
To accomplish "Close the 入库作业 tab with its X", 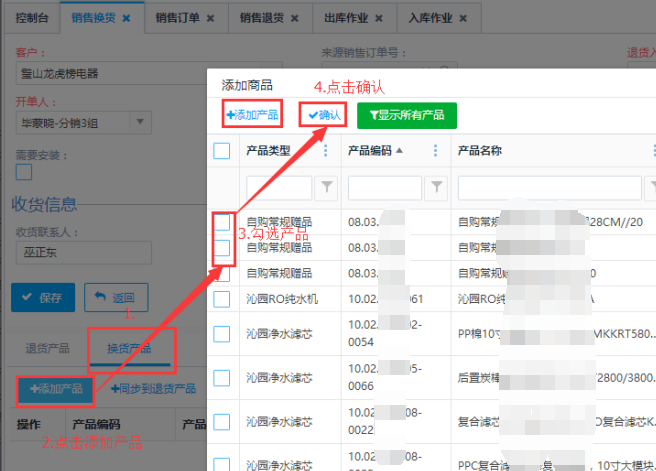I will [x=461, y=18].
